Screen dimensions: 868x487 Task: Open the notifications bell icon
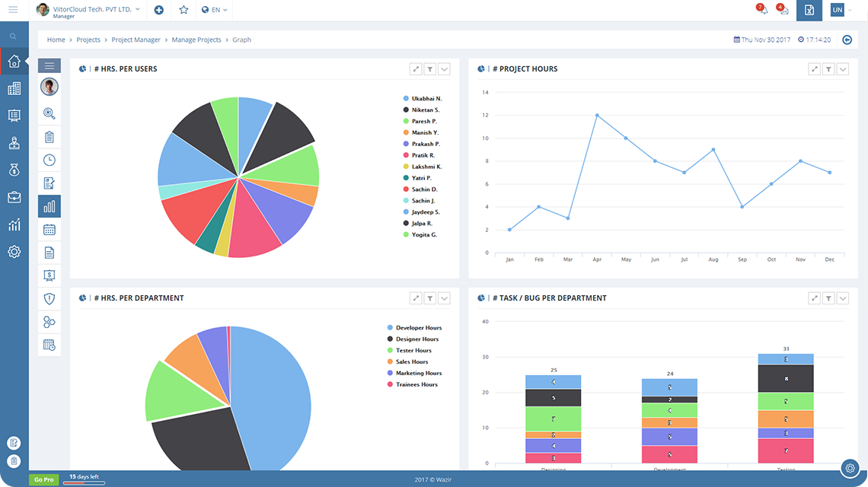[763, 9]
